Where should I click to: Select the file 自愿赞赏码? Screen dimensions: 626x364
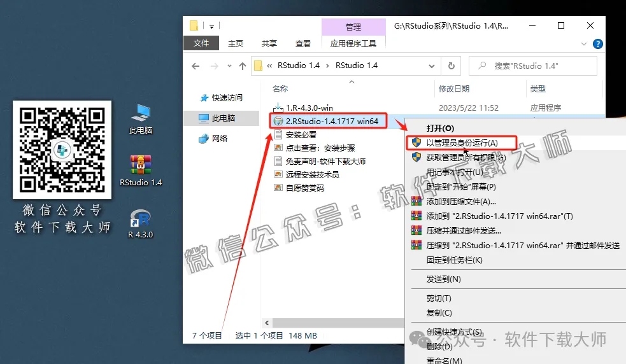[x=304, y=188]
